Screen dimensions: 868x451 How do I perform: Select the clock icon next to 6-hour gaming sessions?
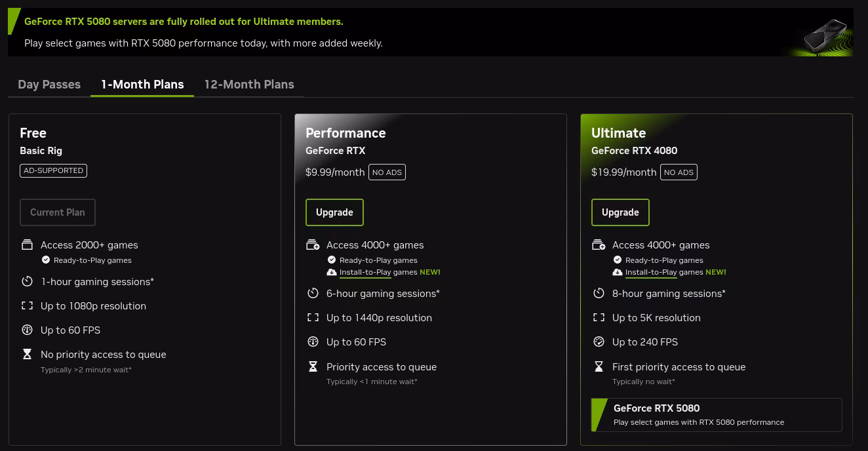coord(313,293)
